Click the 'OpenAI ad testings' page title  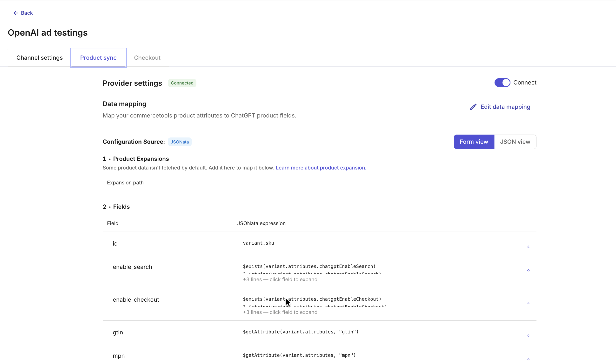click(x=48, y=33)
